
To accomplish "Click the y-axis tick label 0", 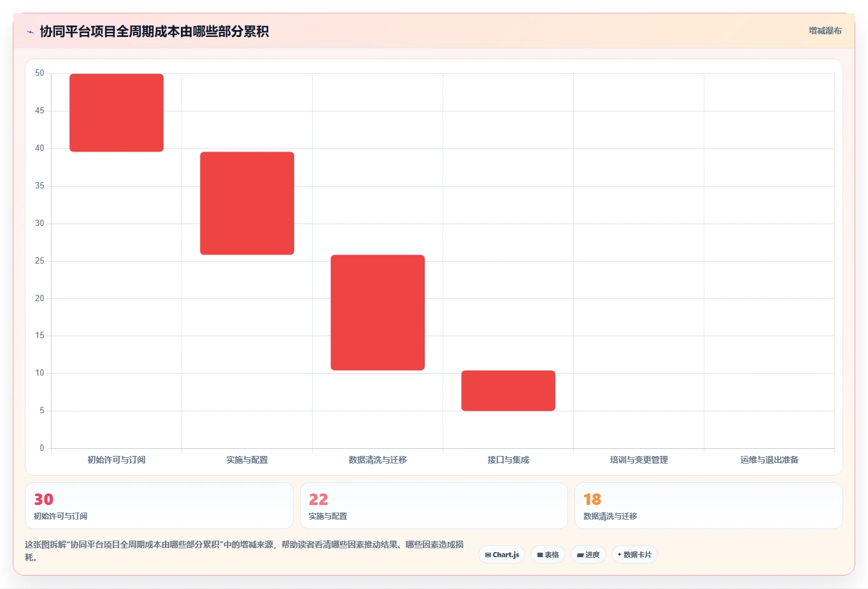I will coord(42,448).
